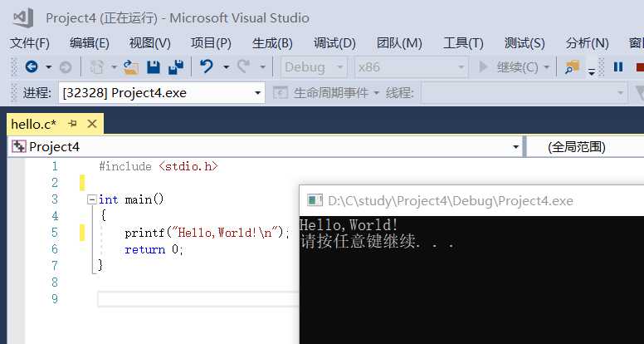Click the printf Hello,World code line
This screenshot has width=644, height=344.
[207, 233]
